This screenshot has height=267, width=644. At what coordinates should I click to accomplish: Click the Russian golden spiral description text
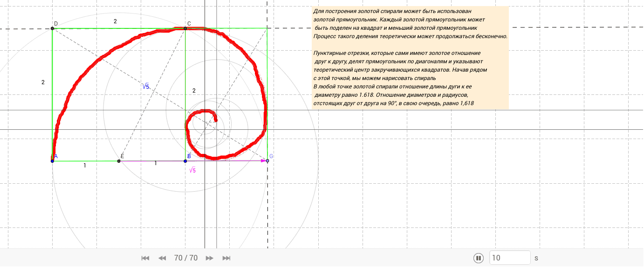[411, 57]
